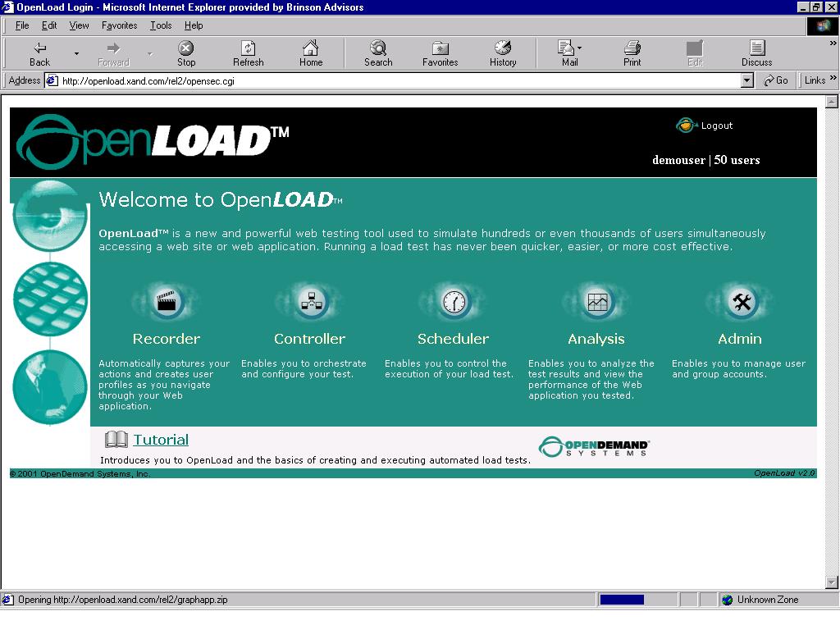Open the Scheduler clock icon
The width and height of the screenshot is (840, 630).
click(x=454, y=302)
